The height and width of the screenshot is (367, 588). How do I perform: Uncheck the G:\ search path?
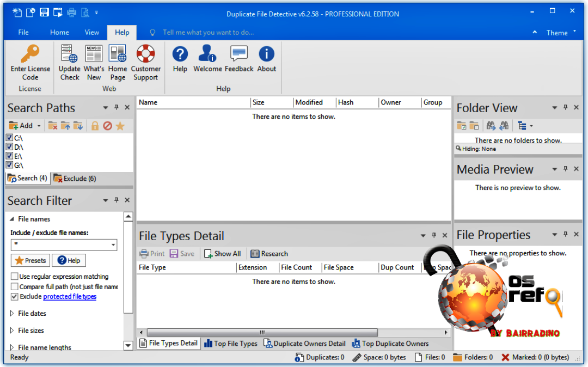coord(9,165)
